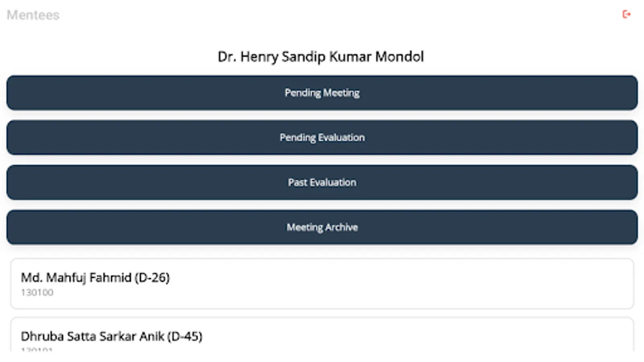
Task: Click the red logout icon
Action: 626,14
